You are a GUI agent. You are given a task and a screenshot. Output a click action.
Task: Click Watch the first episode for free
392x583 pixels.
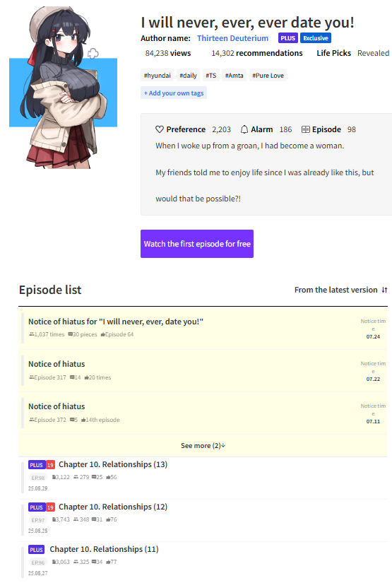[x=197, y=244]
